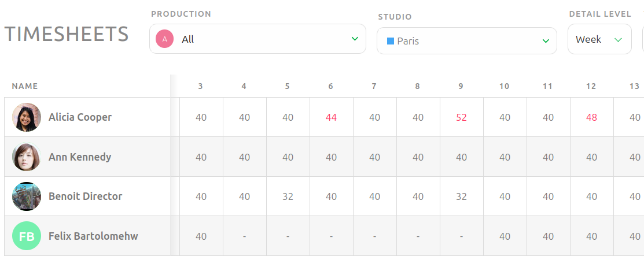Click Ann Kennedy's avatar photo
Image resolution: width=644 pixels, height=260 pixels.
[x=27, y=157]
